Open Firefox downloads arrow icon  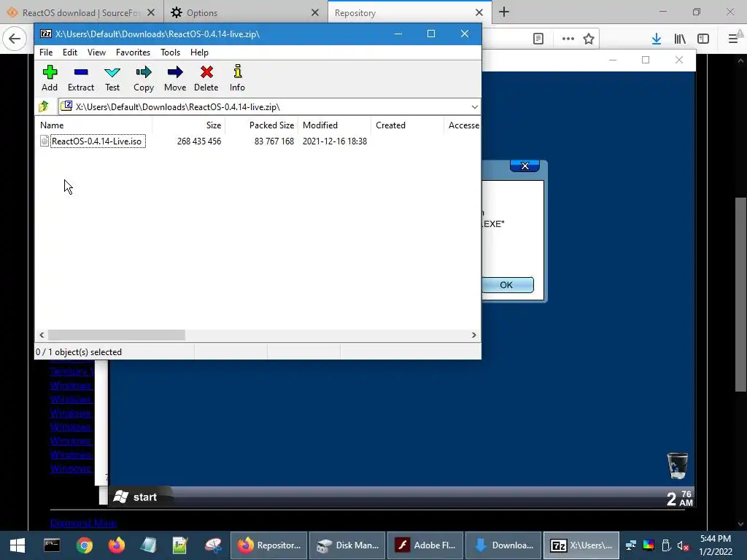tap(656, 39)
